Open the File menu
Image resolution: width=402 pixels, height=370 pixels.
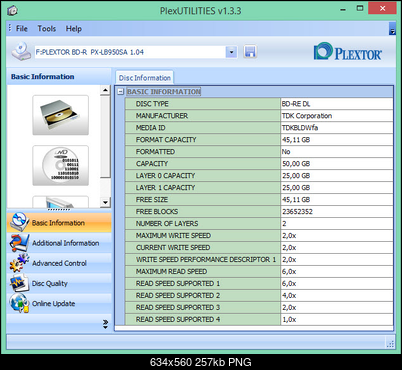(x=22, y=29)
